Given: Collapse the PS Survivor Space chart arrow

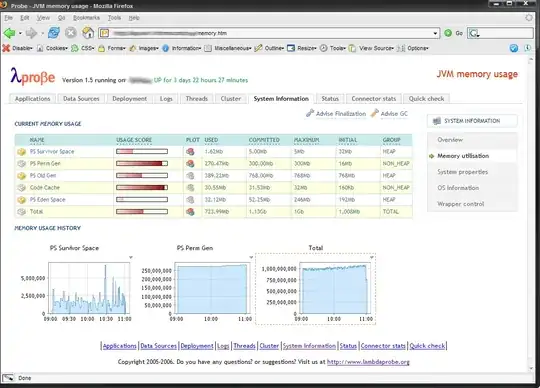Looking at the screenshot, I should click(x=131, y=257).
